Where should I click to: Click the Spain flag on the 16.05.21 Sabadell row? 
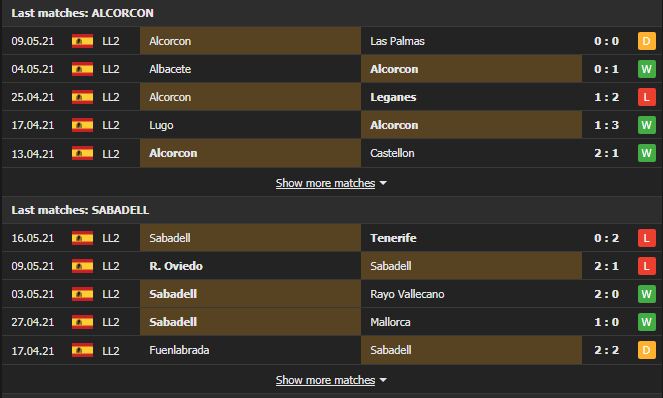click(82, 238)
